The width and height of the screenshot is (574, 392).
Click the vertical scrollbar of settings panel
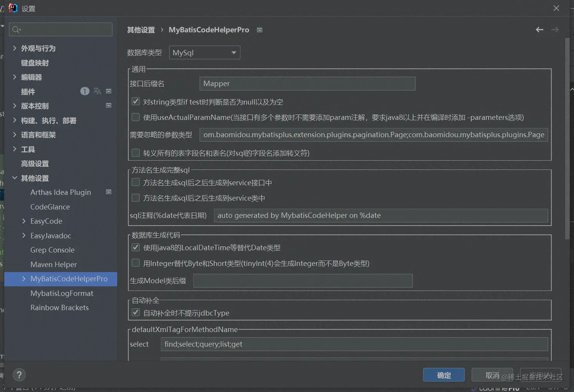click(567, 138)
